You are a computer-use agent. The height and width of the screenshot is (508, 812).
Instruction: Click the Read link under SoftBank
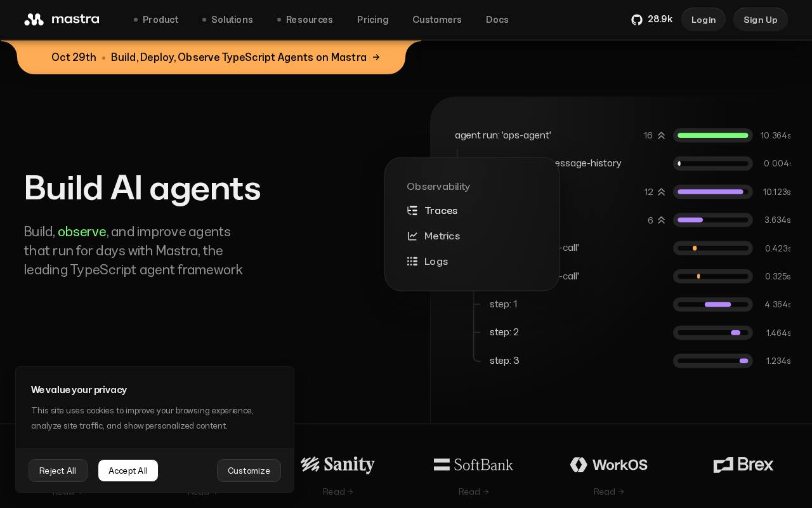click(473, 491)
